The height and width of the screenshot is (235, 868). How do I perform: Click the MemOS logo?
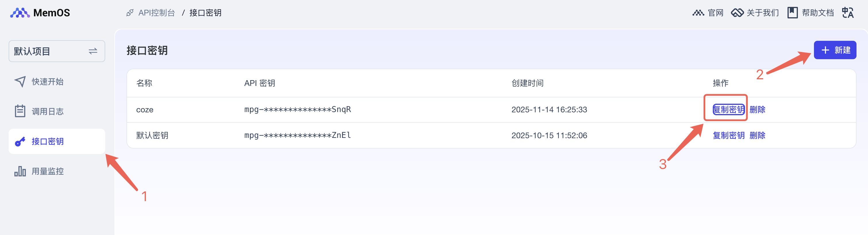[x=41, y=12]
